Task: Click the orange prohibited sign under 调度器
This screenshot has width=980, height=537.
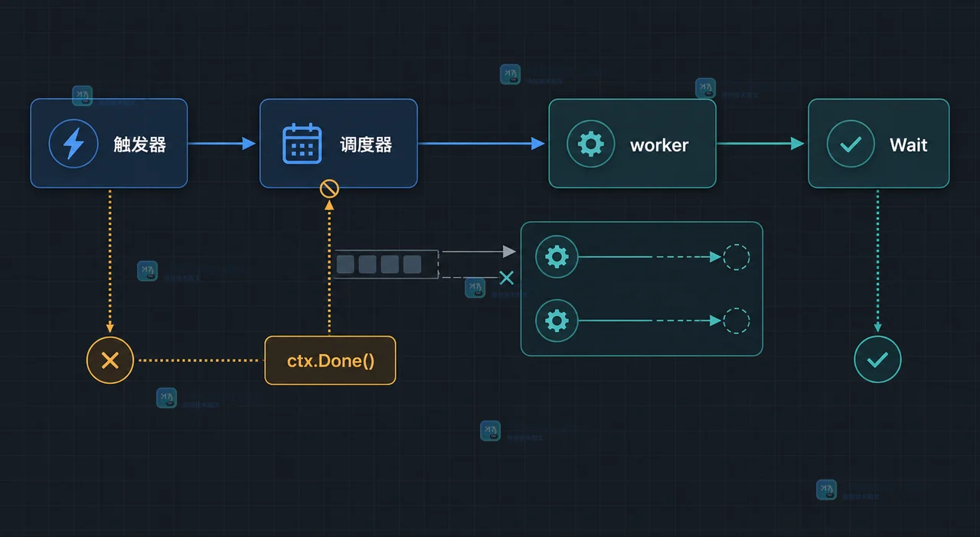Action: pos(328,188)
